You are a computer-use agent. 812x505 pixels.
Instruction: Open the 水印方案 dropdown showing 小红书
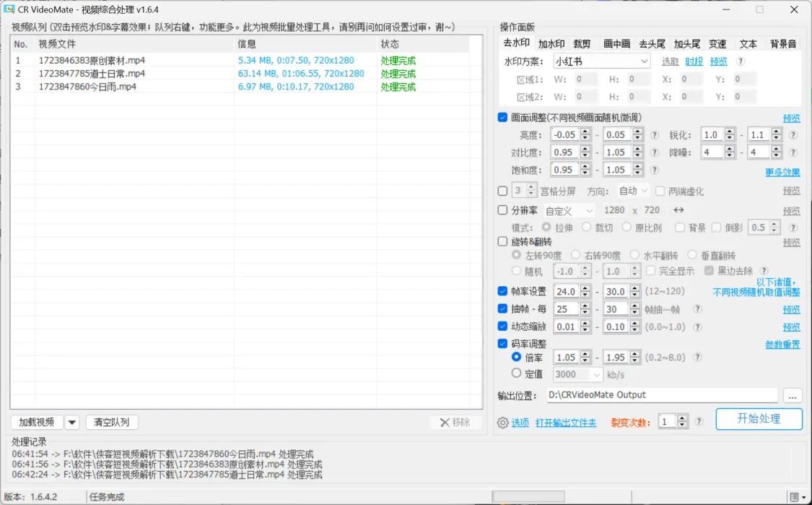(x=602, y=61)
